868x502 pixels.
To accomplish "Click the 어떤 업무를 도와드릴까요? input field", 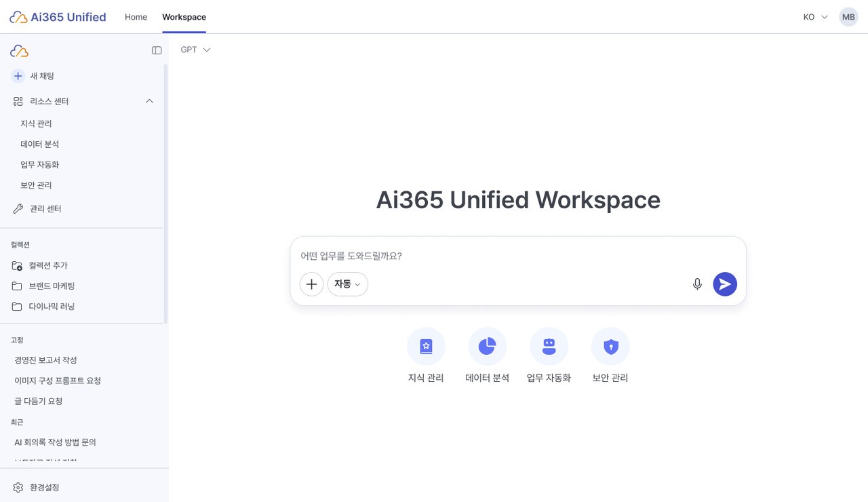I will click(518, 256).
